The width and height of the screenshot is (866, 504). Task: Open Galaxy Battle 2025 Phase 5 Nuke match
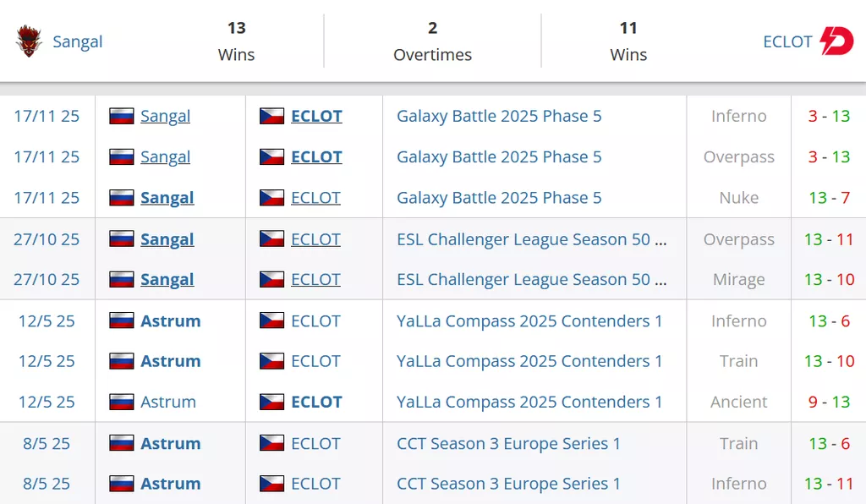[x=499, y=198]
